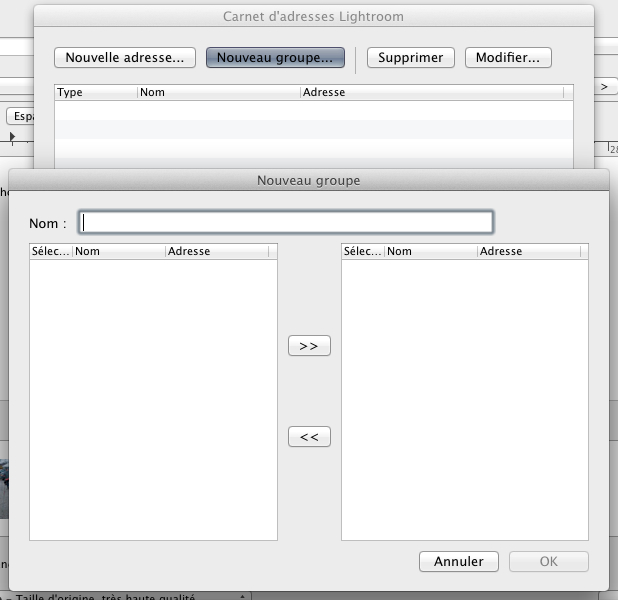Screen dimensions: 618x600
Task: Add contacts with the >> button
Action: (309, 346)
